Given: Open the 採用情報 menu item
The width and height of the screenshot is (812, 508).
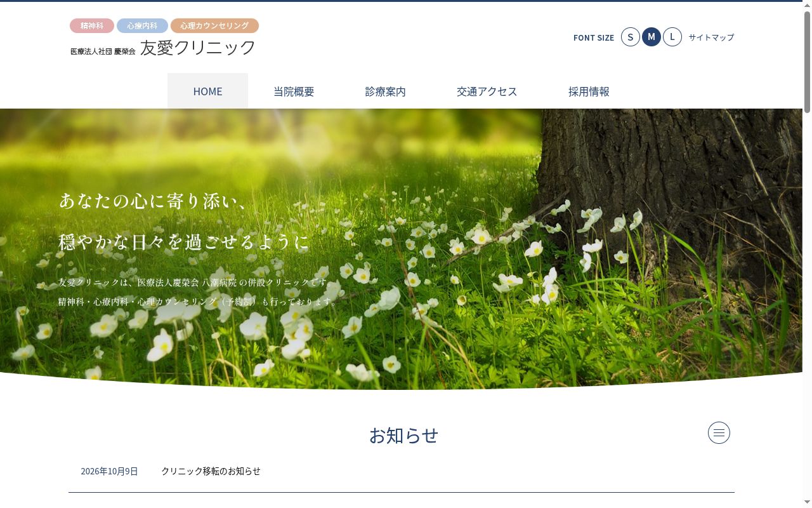Looking at the screenshot, I should [x=589, y=91].
